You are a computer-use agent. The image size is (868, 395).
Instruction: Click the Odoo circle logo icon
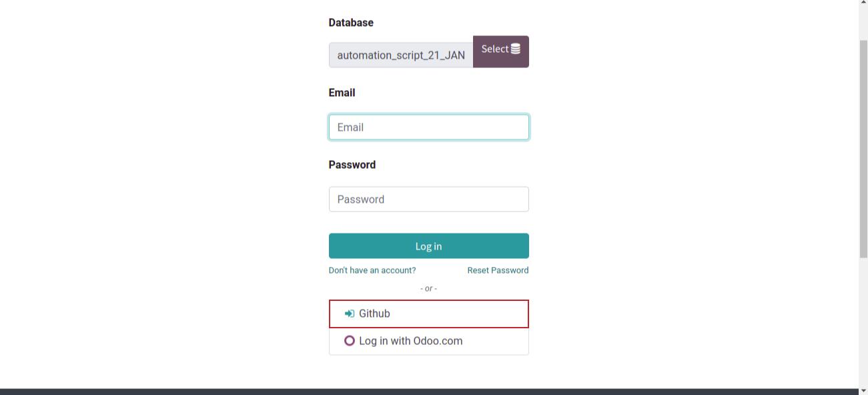[x=349, y=341]
